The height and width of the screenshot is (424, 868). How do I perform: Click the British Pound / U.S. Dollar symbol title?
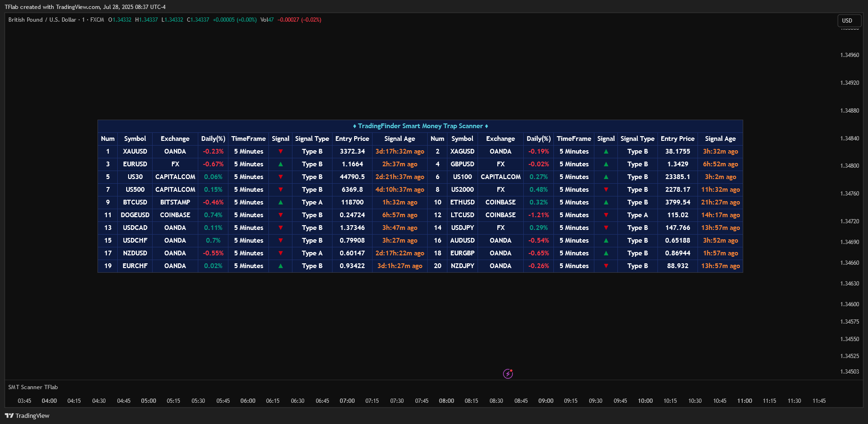click(42, 20)
